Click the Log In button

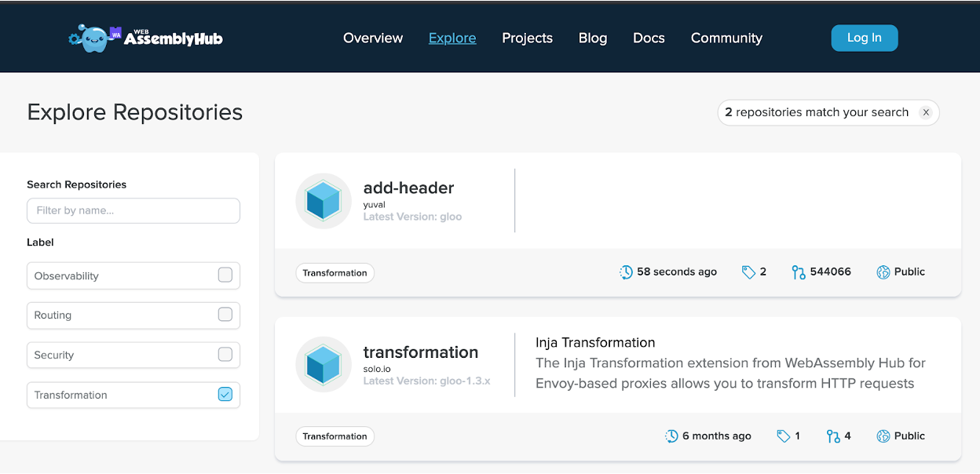pos(865,38)
